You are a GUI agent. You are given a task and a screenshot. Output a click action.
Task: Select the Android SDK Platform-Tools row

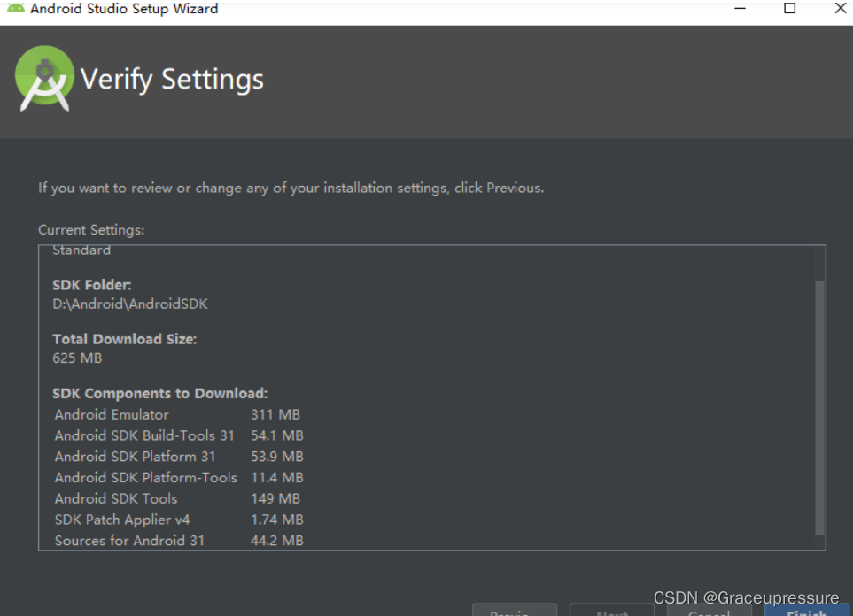[179, 477]
